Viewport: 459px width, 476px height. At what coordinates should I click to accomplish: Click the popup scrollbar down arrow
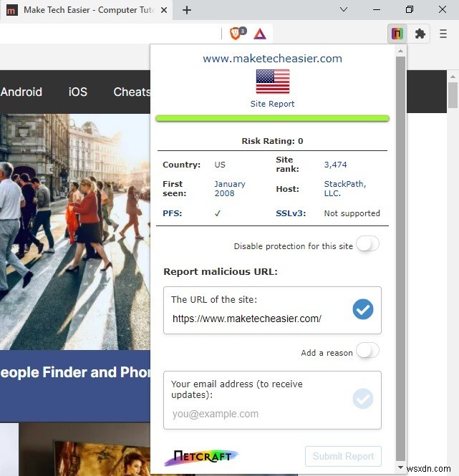(401, 467)
